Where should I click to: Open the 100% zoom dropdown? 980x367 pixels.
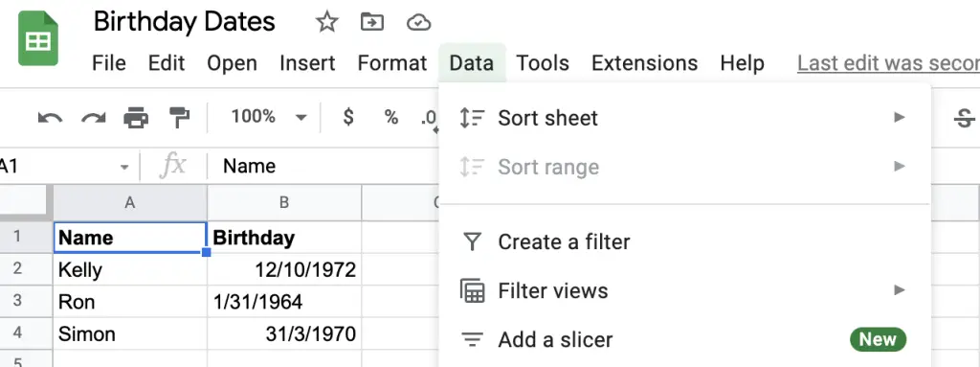point(269,117)
